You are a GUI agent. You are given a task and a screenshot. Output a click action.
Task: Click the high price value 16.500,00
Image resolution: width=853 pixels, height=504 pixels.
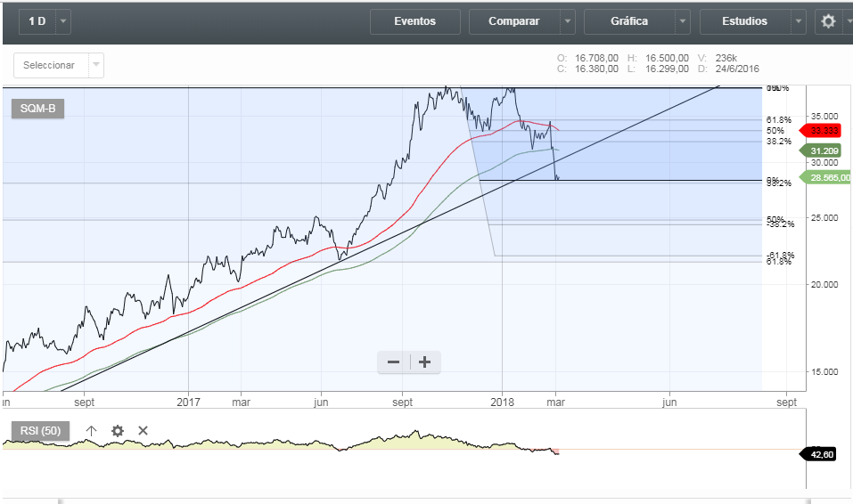667,58
